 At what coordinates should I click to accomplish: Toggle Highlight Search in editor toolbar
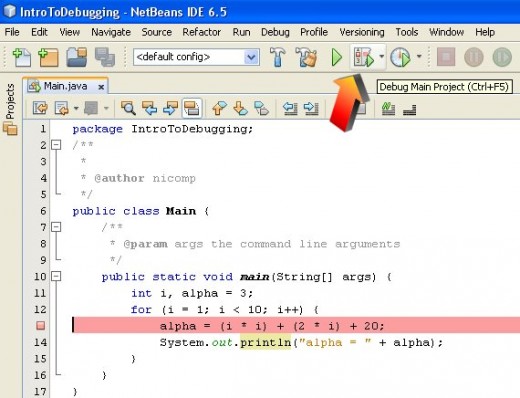192,108
